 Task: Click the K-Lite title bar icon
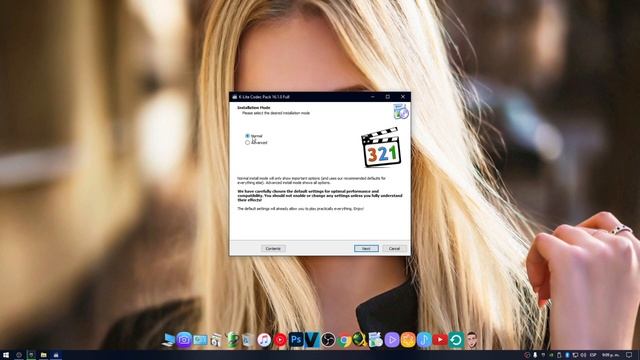tap(235, 97)
